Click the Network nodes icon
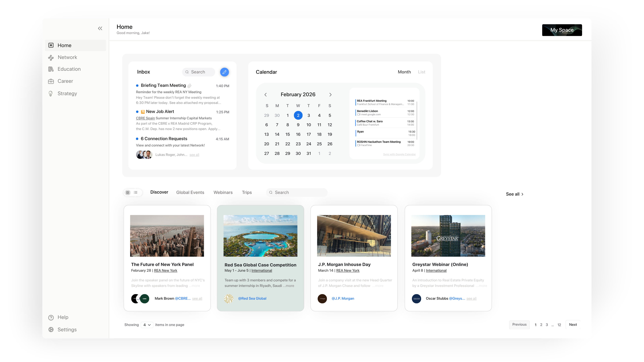Viewport: 644px width, 362px height. click(x=51, y=58)
